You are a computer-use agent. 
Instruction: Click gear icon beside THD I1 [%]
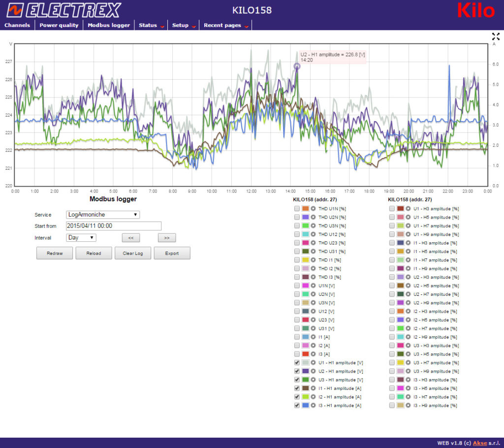(x=313, y=260)
